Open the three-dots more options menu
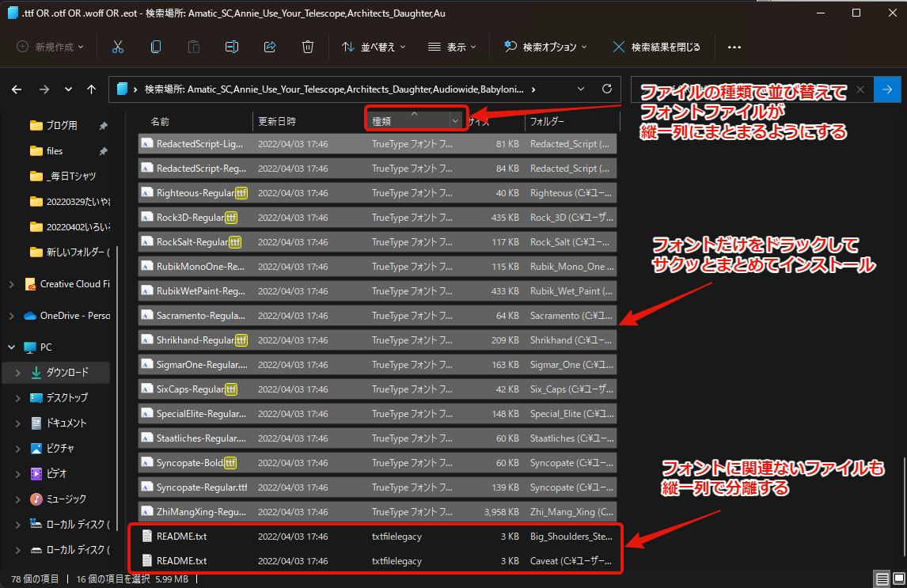This screenshot has height=588, width=907. tap(734, 47)
